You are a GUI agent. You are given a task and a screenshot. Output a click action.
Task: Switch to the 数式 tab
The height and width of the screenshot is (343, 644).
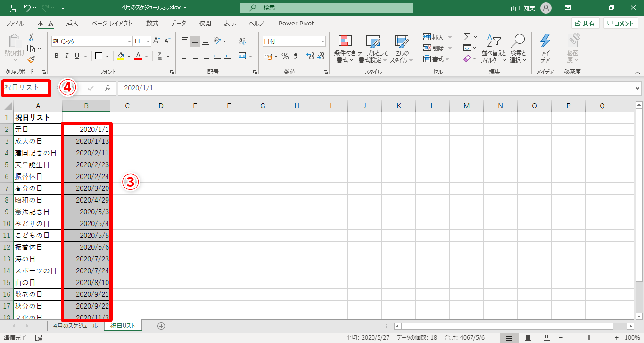coord(152,23)
